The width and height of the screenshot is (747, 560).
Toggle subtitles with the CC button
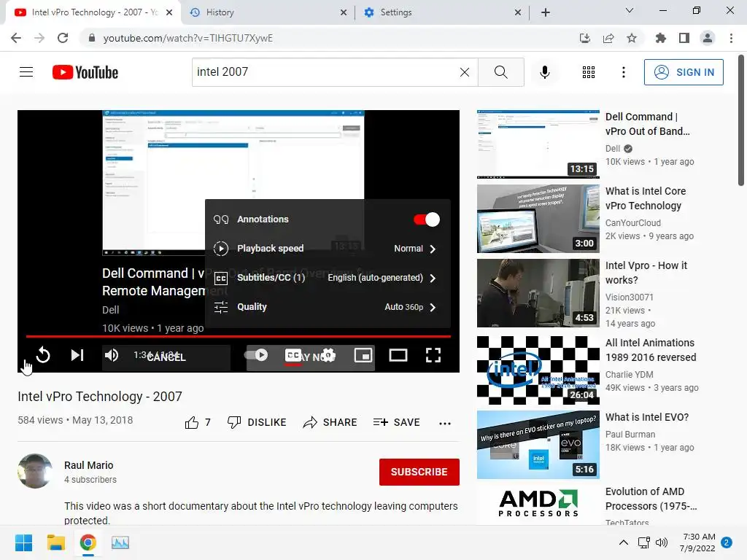coord(293,356)
